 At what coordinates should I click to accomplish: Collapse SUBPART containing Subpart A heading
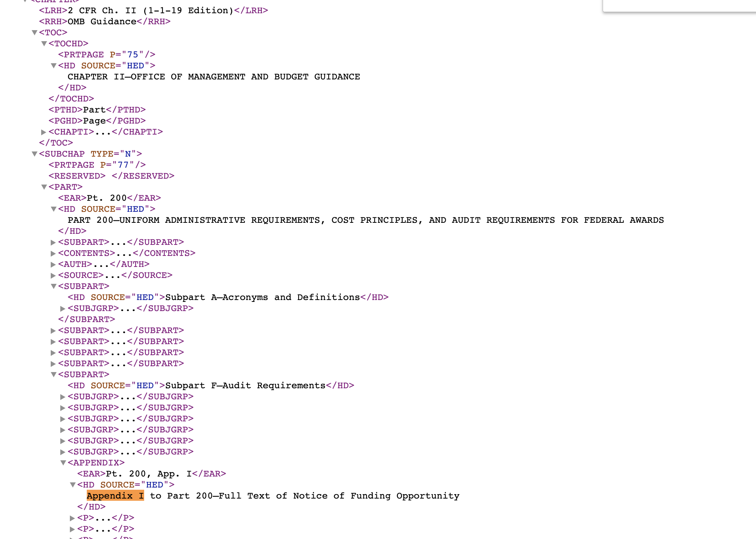54,286
